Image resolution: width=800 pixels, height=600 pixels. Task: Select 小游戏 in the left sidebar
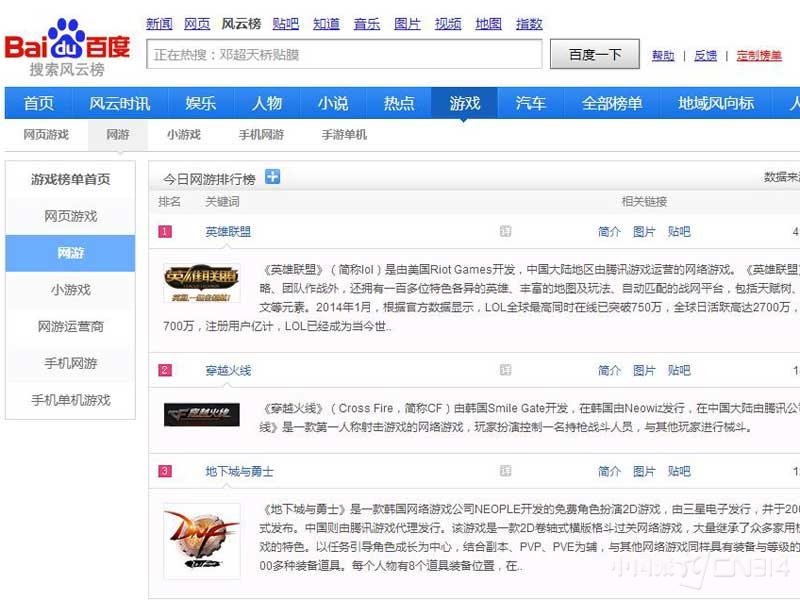[x=70, y=290]
